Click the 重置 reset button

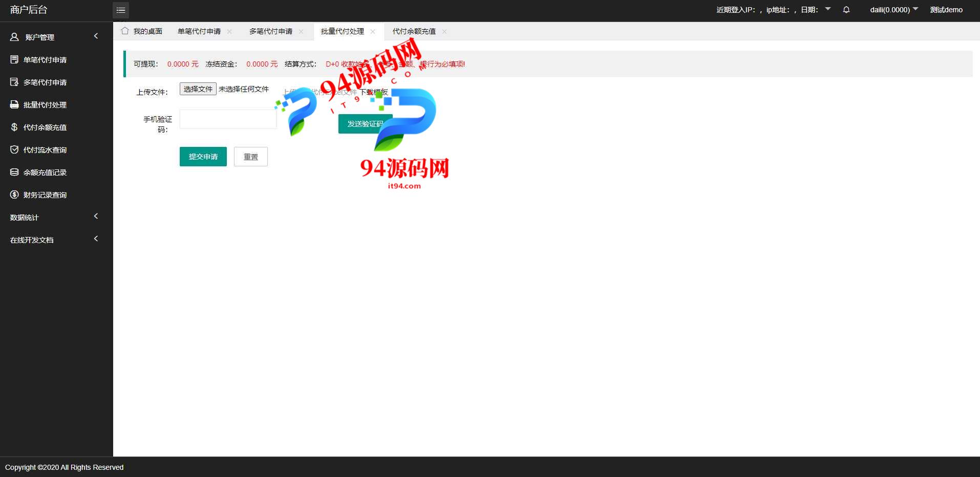[251, 157]
